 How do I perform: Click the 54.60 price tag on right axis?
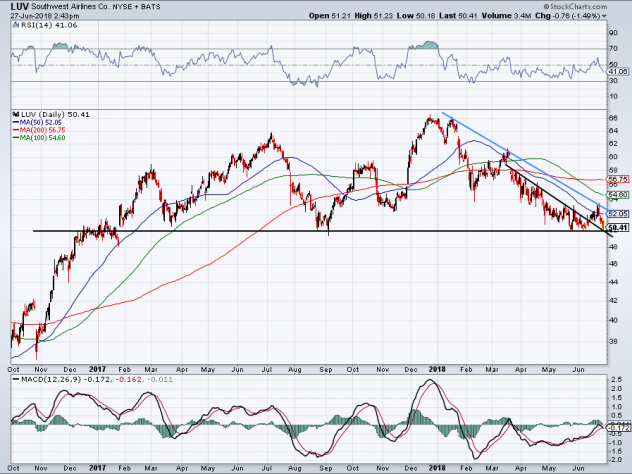click(x=618, y=195)
